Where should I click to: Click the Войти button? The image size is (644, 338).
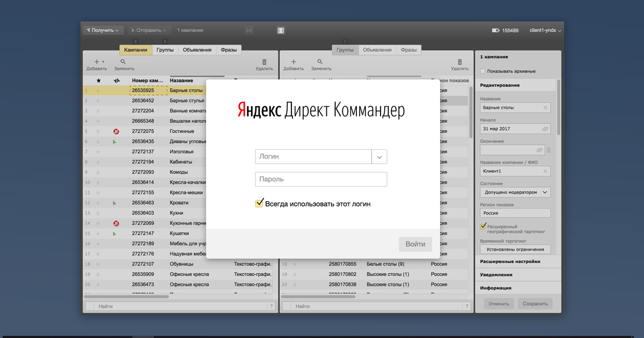pos(415,244)
